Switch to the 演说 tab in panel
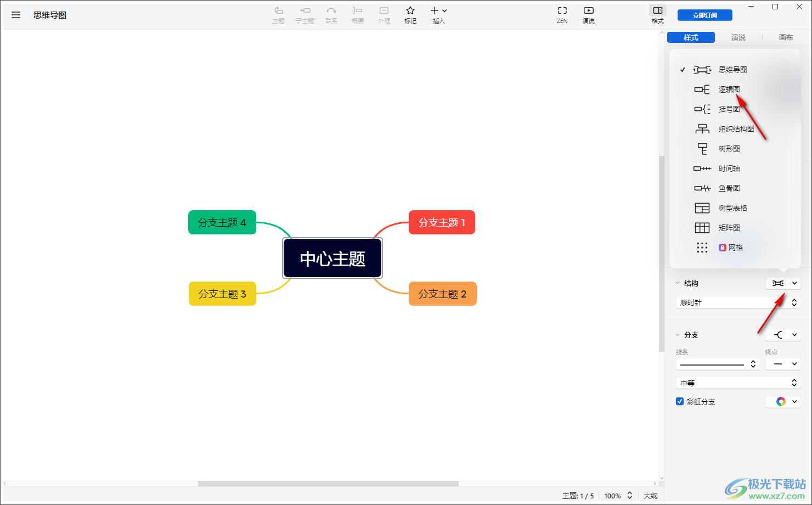812x505 pixels. (738, 37)
